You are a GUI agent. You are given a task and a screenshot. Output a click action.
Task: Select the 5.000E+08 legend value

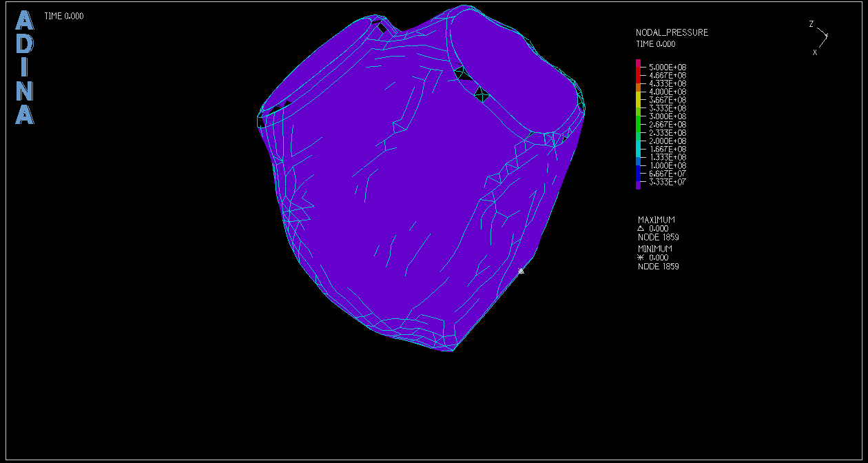tap(668, 67)
